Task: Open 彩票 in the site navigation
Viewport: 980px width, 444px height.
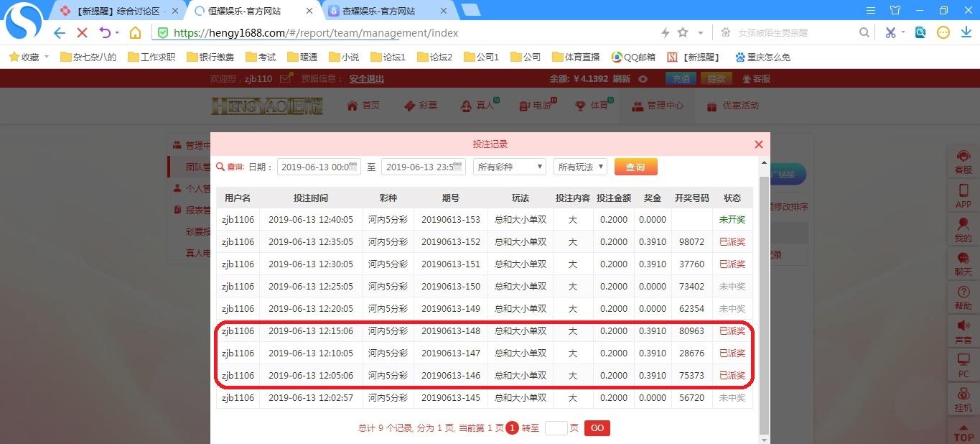Action: (420, 106)
